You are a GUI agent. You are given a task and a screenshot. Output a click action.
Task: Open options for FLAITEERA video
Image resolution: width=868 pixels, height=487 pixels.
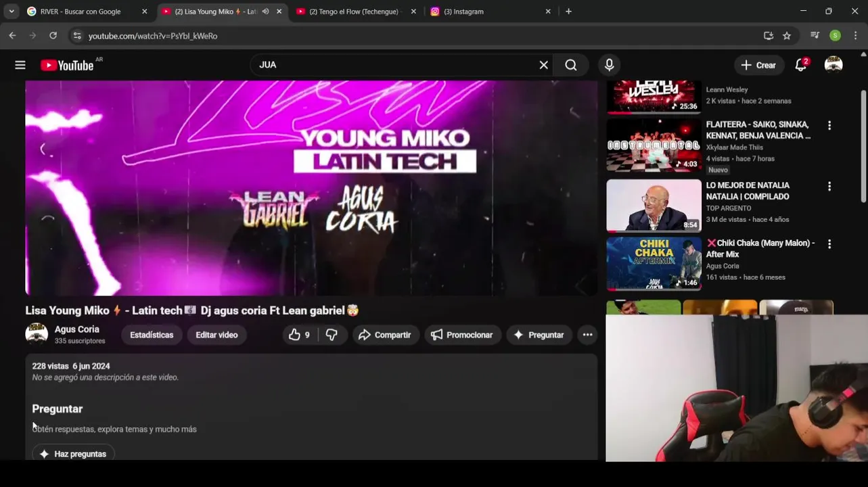tap(829, 126)
